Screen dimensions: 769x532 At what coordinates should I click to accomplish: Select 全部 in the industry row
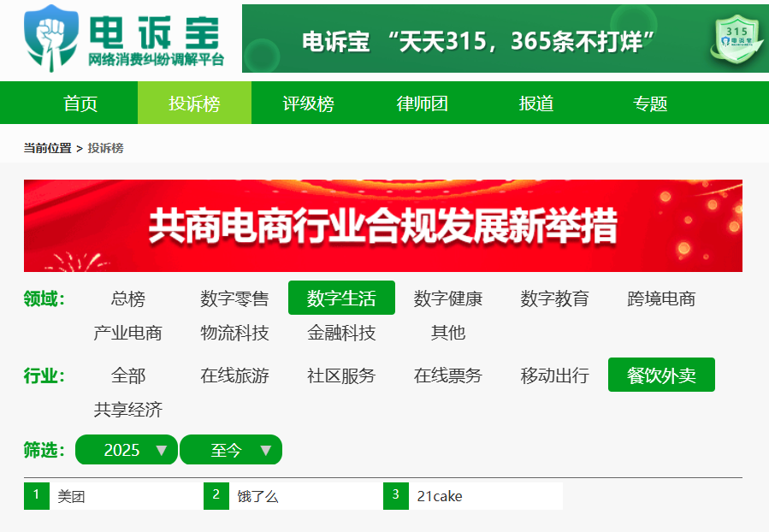(x=128, y=375)
